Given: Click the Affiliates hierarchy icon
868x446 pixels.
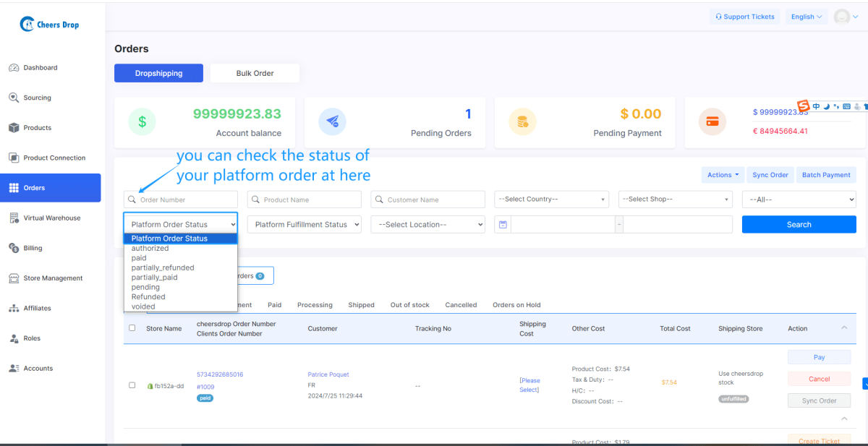Looking at the screenshot, I should point(14,308).
